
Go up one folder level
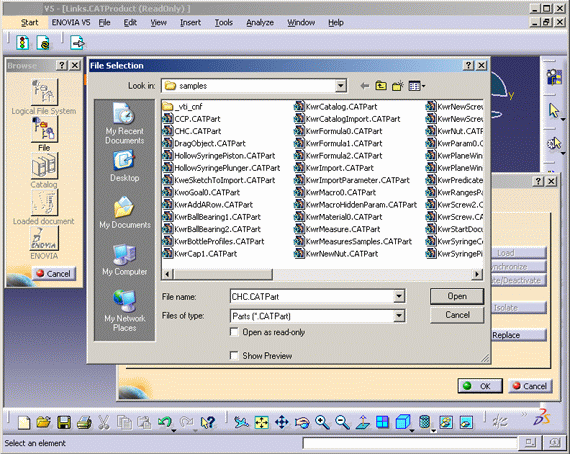(381, 86)
